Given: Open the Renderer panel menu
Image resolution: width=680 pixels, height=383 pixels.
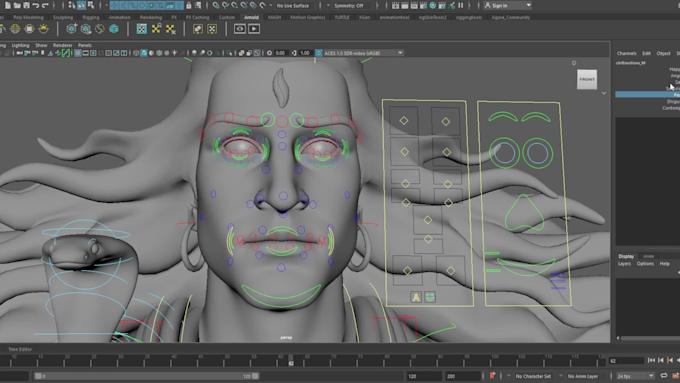Looking at the screenshot, I should coord(62,45).
